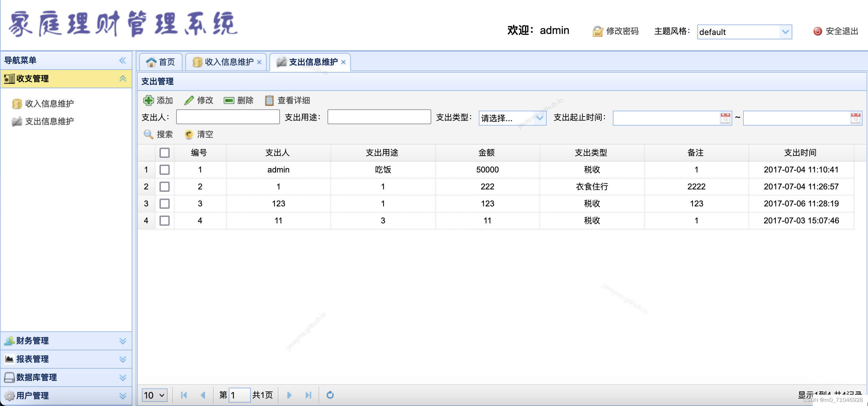
Task: Click the page number input field
Action: coord(240,395)
